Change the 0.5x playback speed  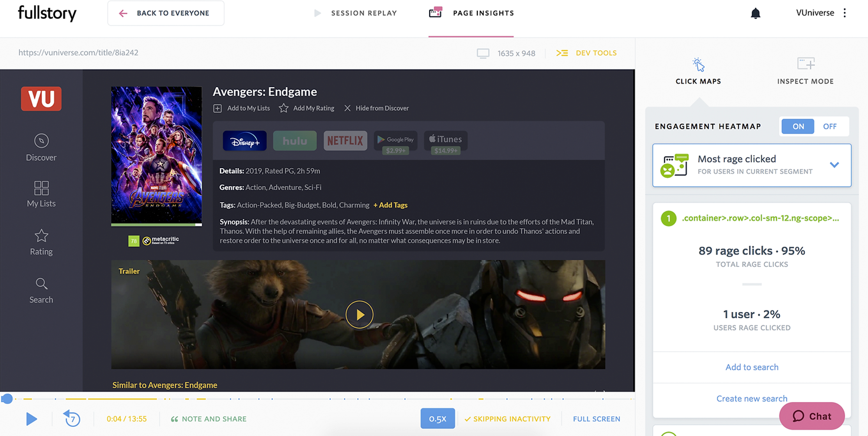coord(437,419)
